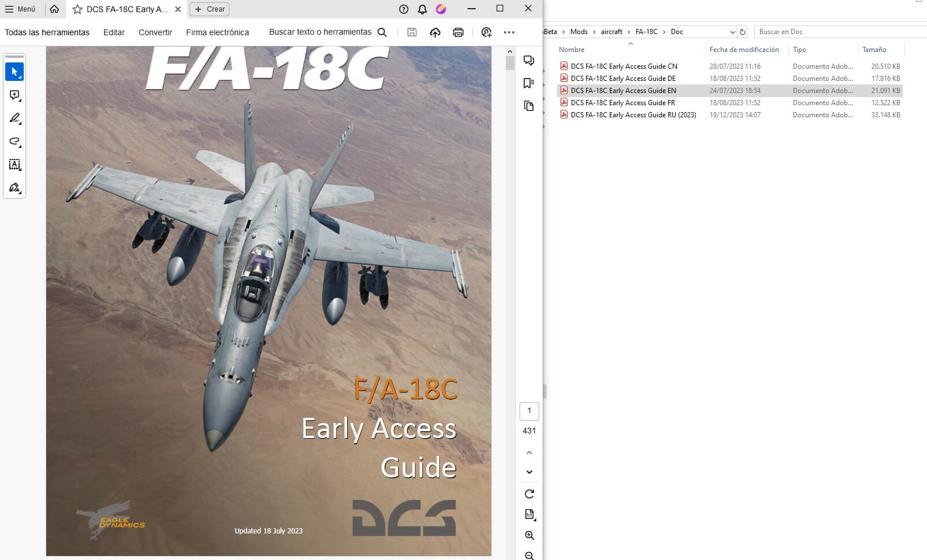Select the add text box tool

[x=14, y=165]
